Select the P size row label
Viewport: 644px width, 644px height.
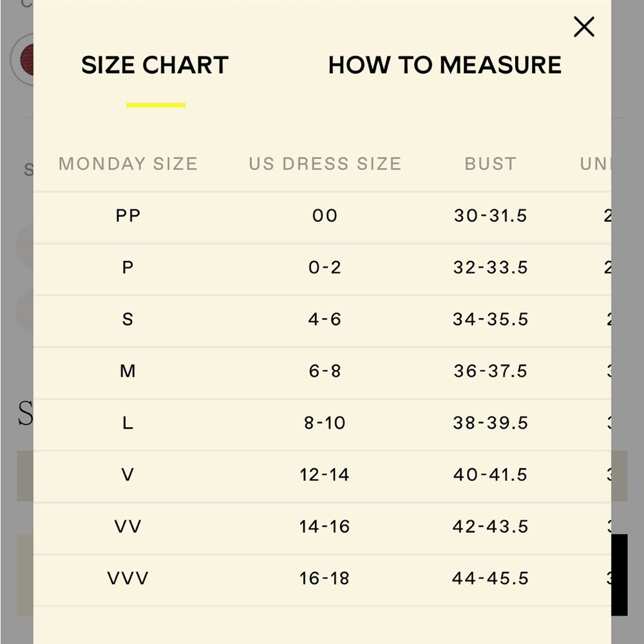coord(128,267)
